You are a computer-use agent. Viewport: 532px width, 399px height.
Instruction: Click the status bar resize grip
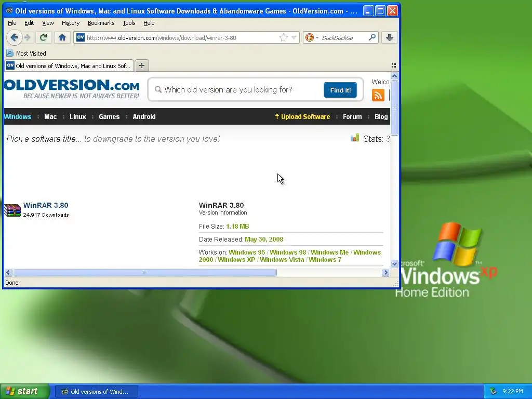coord(395,284)
